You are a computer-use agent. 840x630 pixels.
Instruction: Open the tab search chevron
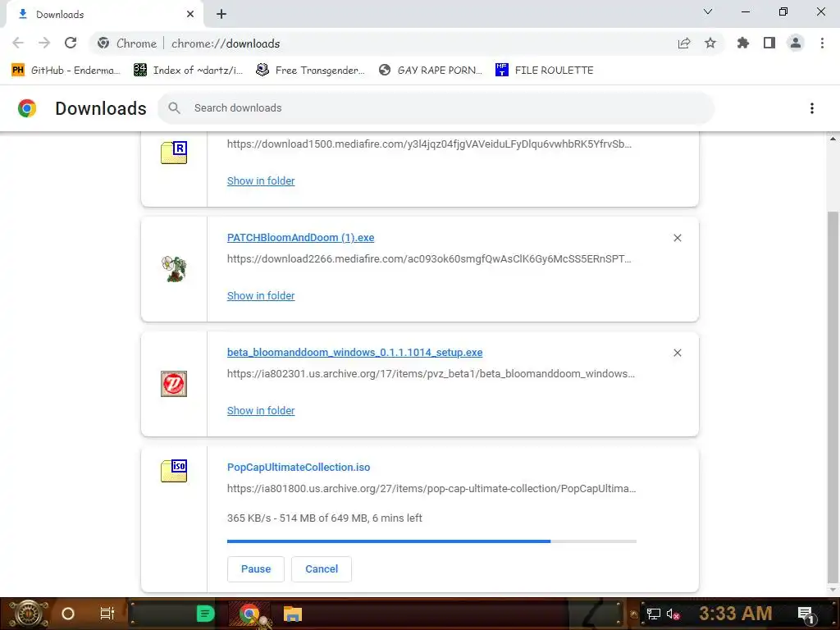click(708, 11)
